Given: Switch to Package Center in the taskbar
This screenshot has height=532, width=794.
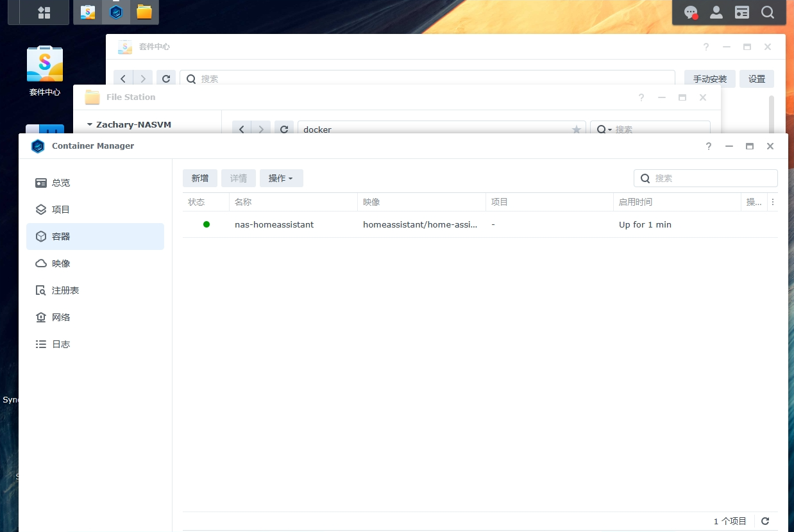Looking at the screenshot, I should 88,12.
